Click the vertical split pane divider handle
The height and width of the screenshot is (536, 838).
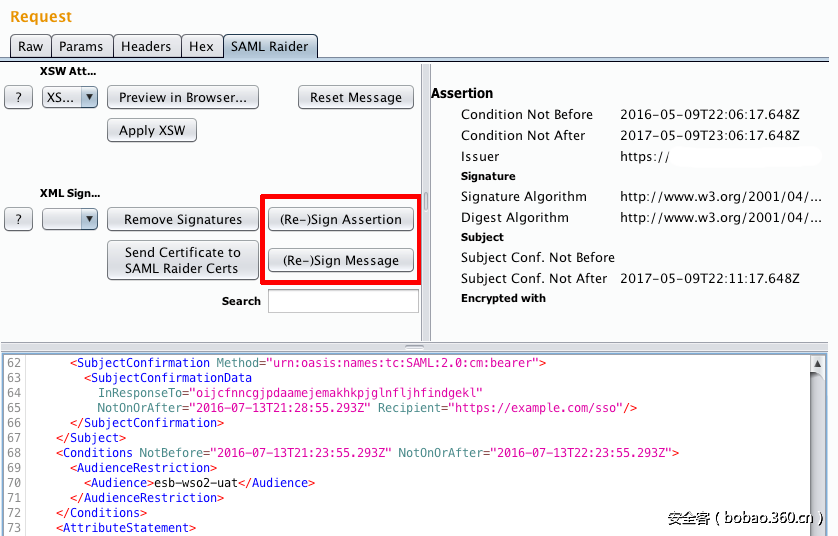pos(426,200)
